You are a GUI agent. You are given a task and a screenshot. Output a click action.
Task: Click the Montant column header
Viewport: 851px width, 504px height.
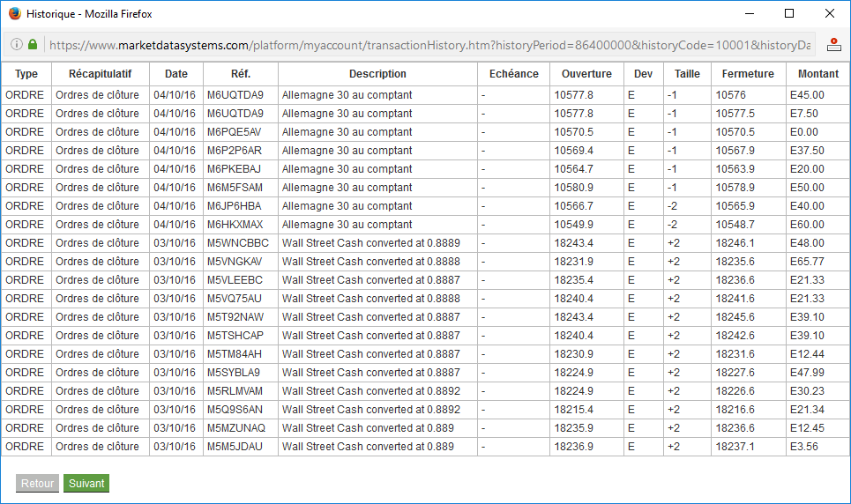tap(818, 74)
